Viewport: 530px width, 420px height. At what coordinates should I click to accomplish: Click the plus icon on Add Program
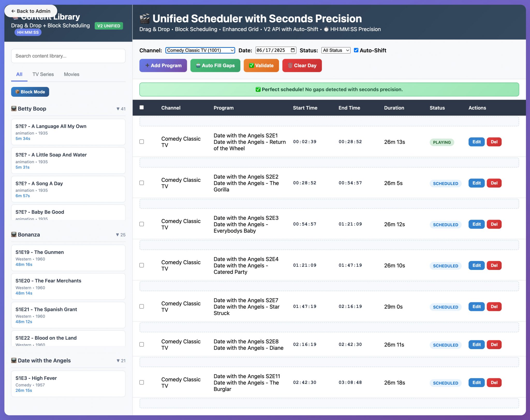pos(147,65)
